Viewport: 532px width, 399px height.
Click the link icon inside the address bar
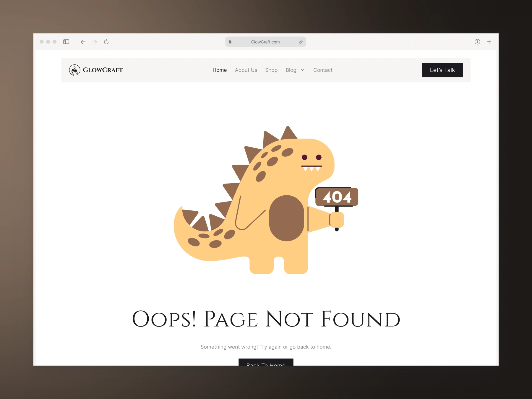[301, 42]
